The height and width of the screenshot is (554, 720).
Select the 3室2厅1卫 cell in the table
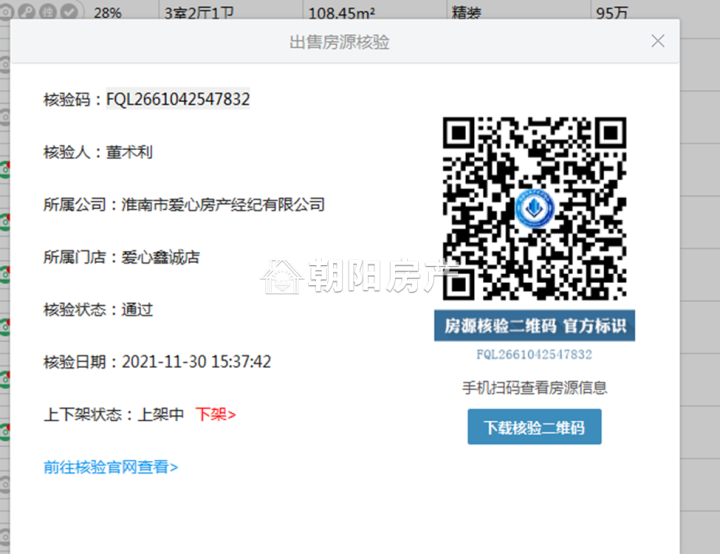200,13
